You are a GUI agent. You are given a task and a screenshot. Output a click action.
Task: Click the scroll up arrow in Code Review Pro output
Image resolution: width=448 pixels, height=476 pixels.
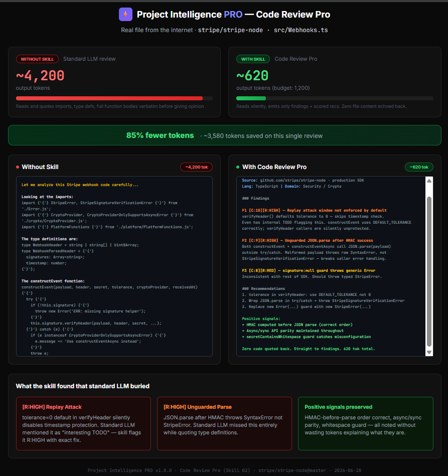[429, 181]
